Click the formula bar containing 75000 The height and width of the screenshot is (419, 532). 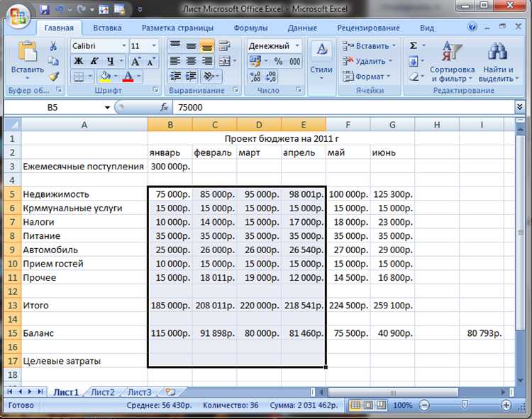[344, 108]
